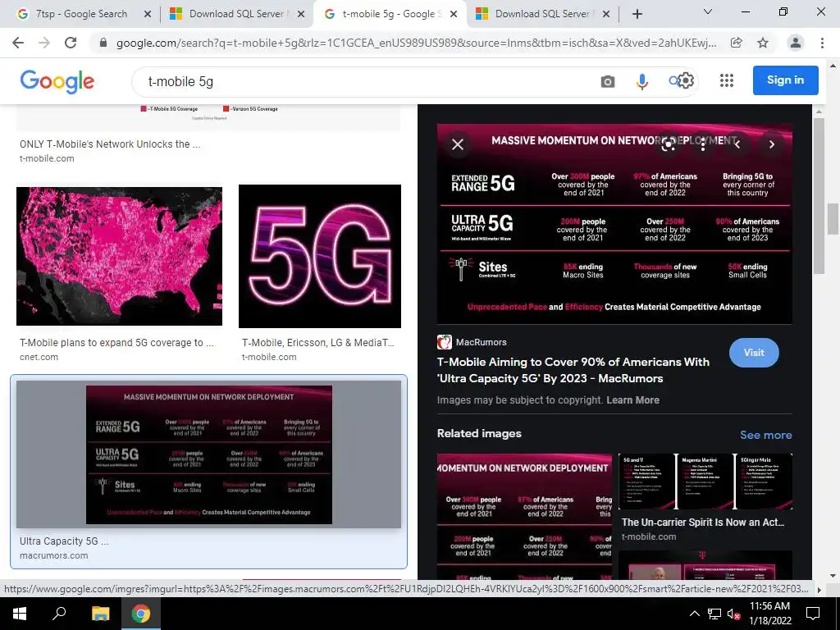Click cnet.com source under coverage map

39,357
